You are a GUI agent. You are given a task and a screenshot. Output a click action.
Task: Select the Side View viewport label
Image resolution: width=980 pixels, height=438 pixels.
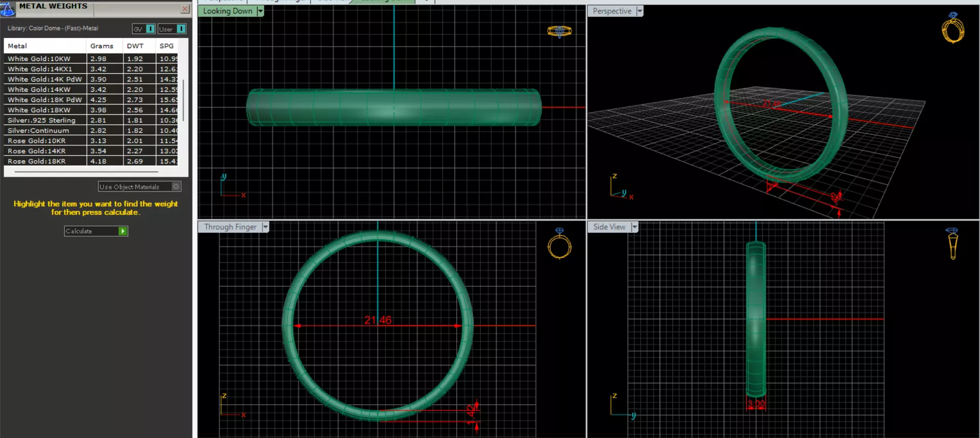coord(609,227)
